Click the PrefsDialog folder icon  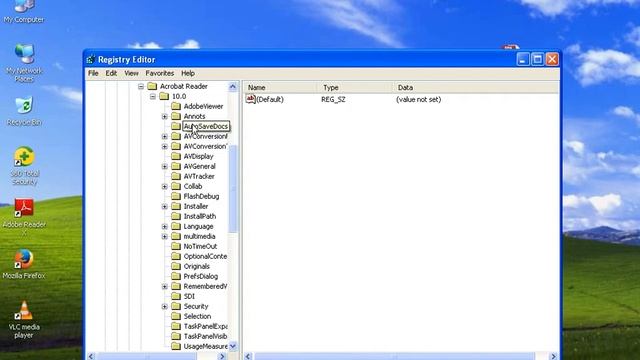point(176,276)
